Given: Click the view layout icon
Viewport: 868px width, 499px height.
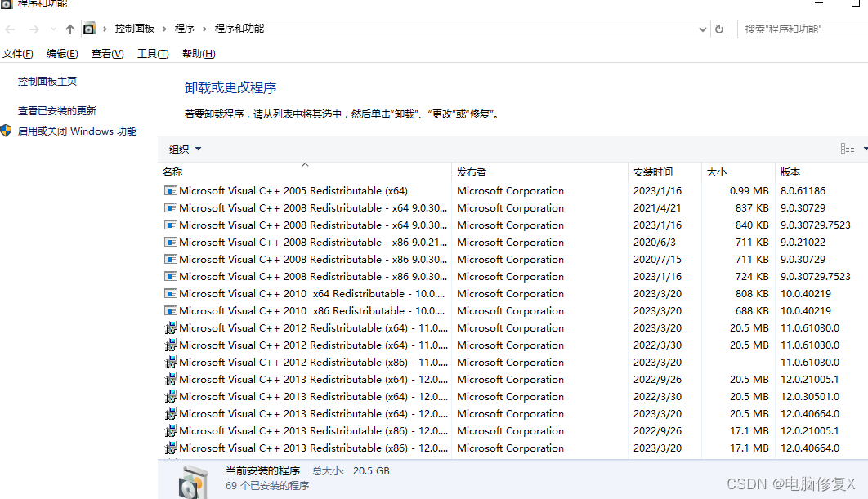Looking at the screenshot, I should [x=847, y=149].
